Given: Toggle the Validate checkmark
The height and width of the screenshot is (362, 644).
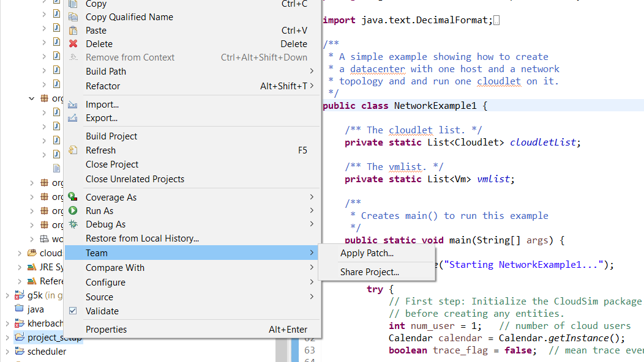Looking at the screenshot, I should tap(73, 311).
